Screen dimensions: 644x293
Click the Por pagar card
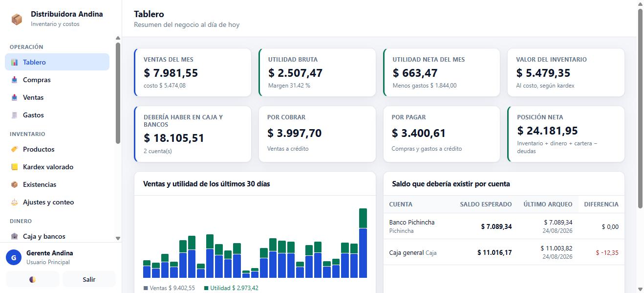442,134
